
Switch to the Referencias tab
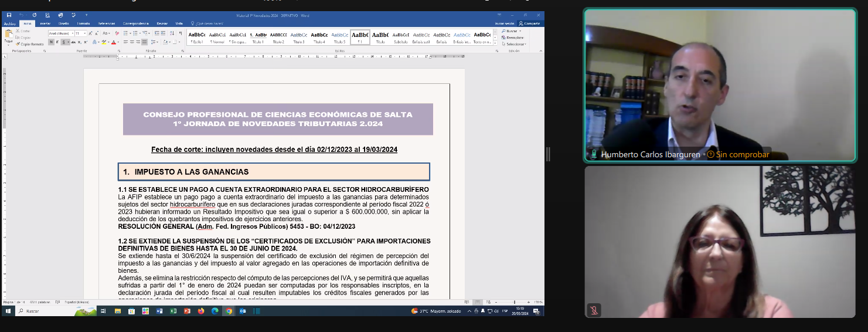pyautogui.click(x=107, y=23)
